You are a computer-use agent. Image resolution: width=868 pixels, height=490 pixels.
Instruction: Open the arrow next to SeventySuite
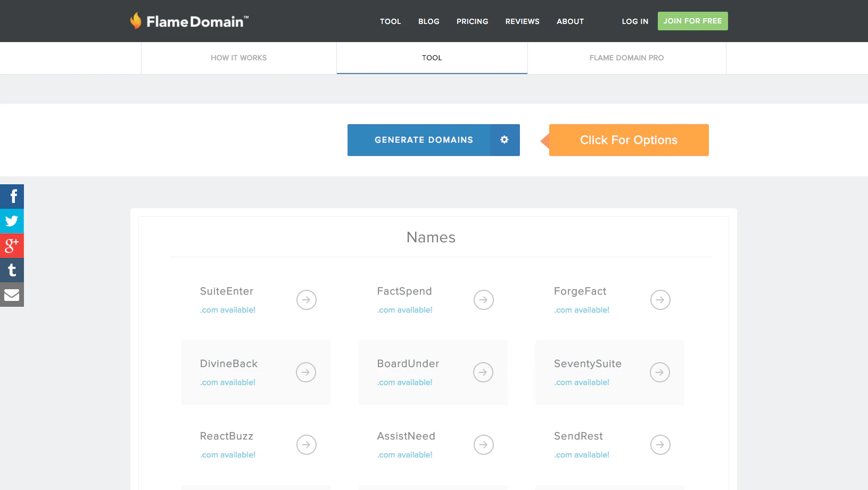click(x=660, y=372)
